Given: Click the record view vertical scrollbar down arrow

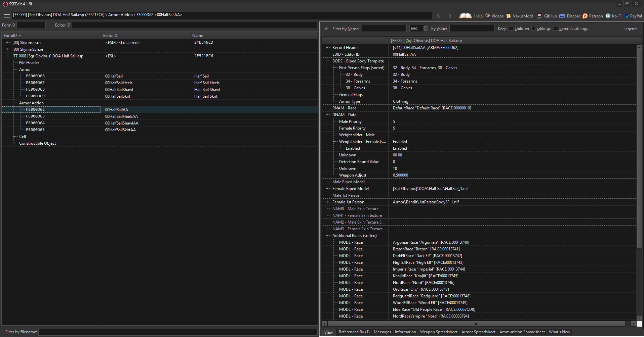Looking at the screenshot, I should point(639,318).
